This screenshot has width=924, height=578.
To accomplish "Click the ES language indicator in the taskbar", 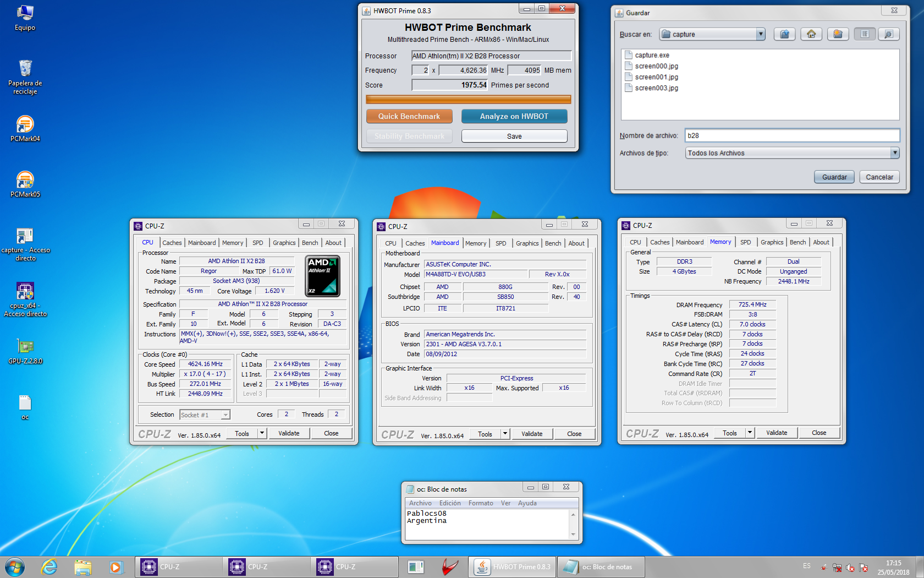I will point(806,566).
